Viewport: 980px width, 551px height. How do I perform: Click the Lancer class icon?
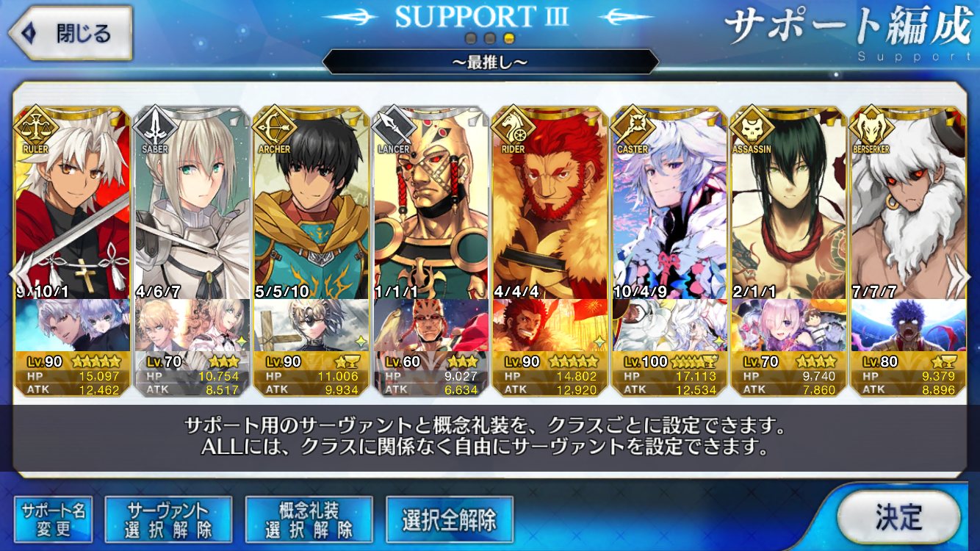pyautogui.click(x=394, y=128)
